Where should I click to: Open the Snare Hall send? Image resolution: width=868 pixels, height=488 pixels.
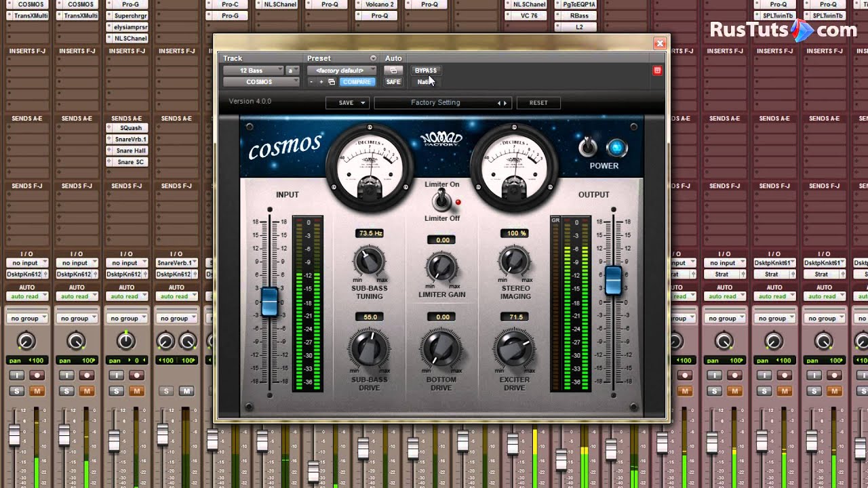pos(127,151)
